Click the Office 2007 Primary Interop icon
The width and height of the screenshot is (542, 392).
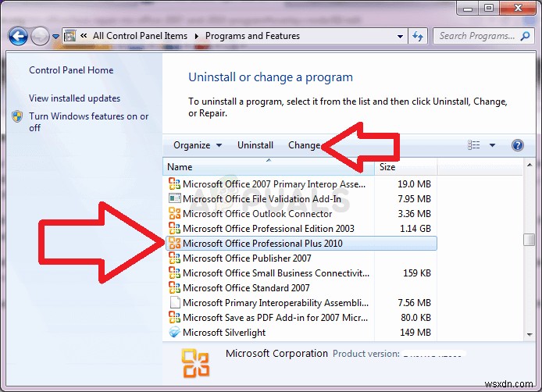(175, 184)
